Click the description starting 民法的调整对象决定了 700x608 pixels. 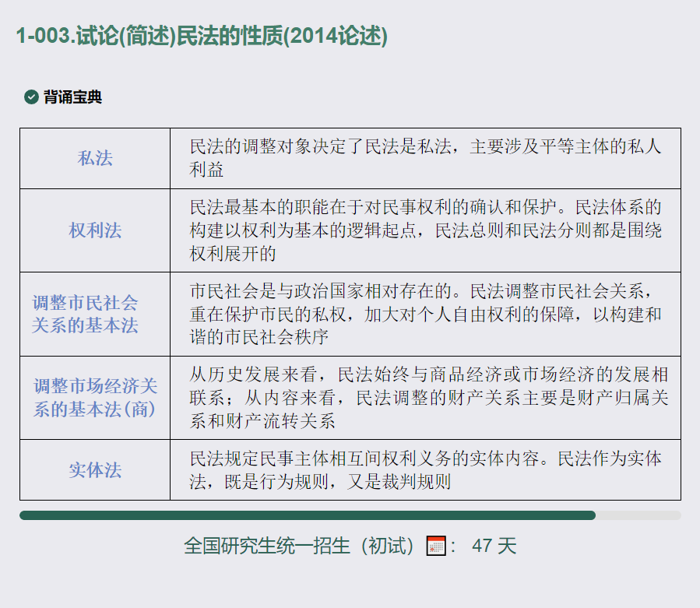[x=425, y=159]
